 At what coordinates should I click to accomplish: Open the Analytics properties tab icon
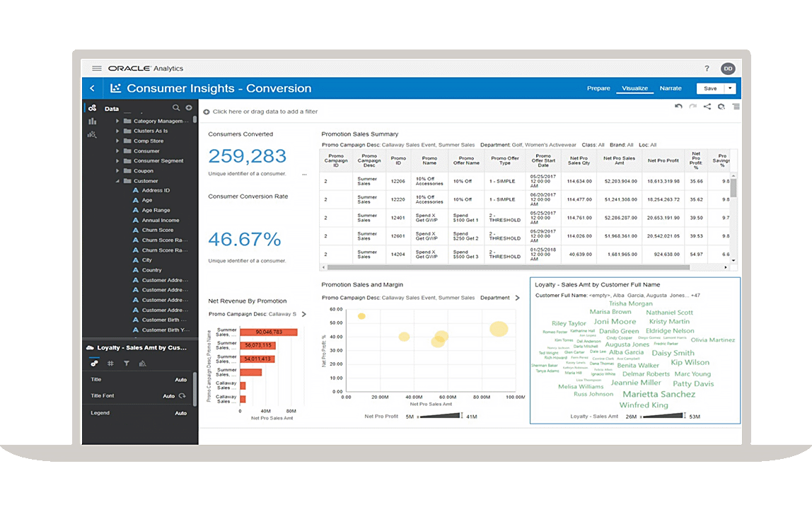pos(142,363)
